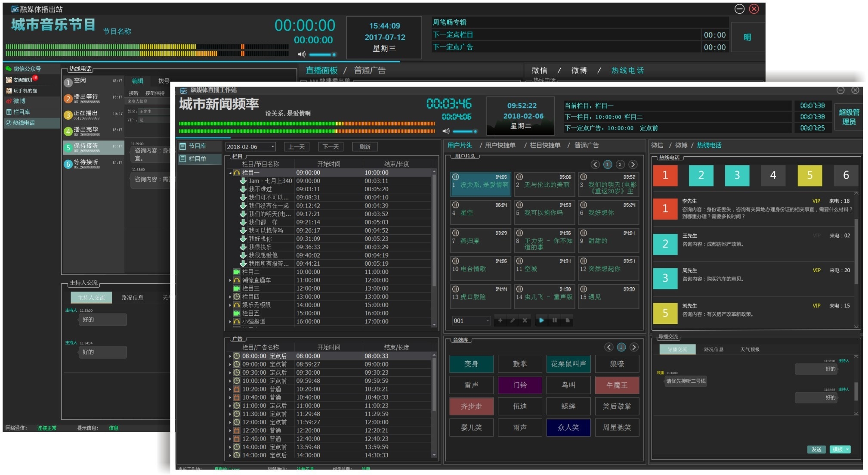Open the 001 list dropdown
Image resolution: width=868 pixels, height=475 pixels.
tap(487, 321)
